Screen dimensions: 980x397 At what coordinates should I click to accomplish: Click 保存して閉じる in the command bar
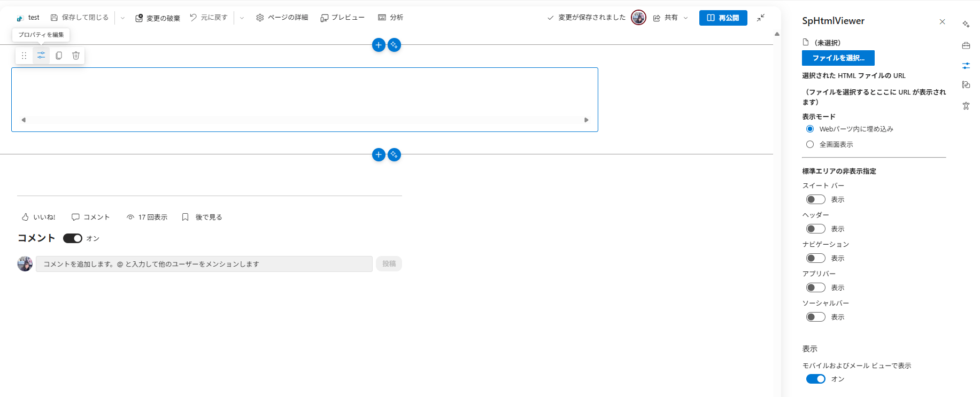coord(80,18)
